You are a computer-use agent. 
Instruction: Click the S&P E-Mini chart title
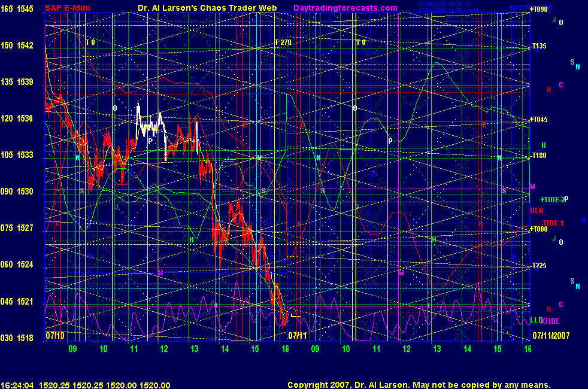[68, 8]
